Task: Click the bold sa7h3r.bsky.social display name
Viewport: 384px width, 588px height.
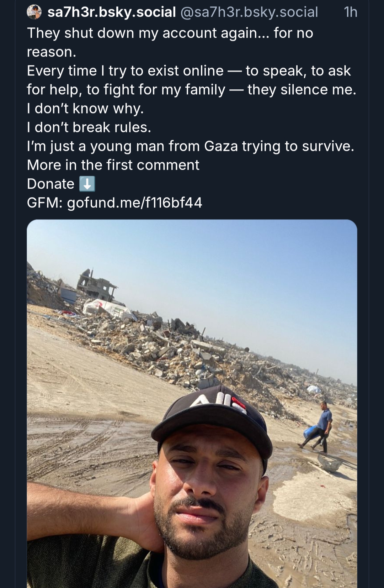Action: coord(112,12)
